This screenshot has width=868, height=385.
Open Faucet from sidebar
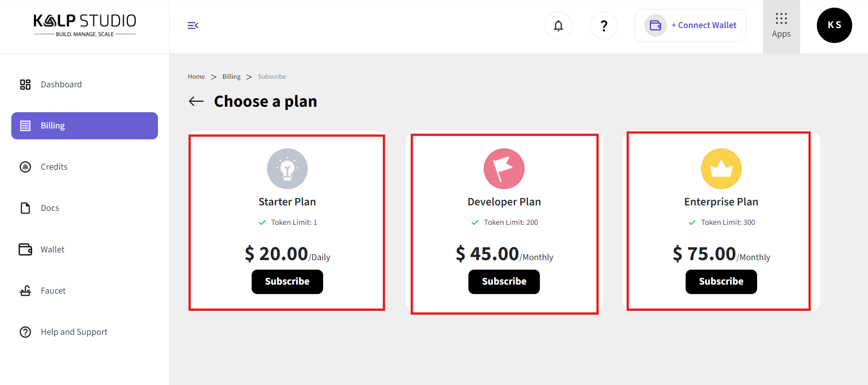53,291
